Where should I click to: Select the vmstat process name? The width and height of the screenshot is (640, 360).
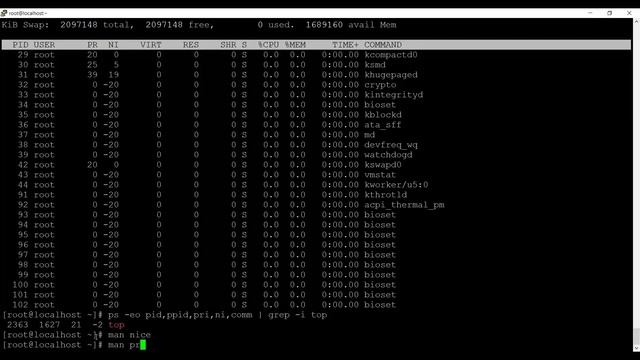[380, 175]
